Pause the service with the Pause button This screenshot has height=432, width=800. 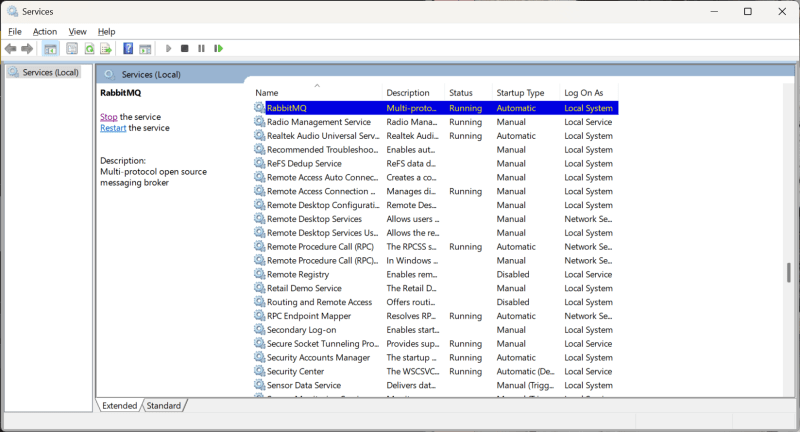pos(202,48)
